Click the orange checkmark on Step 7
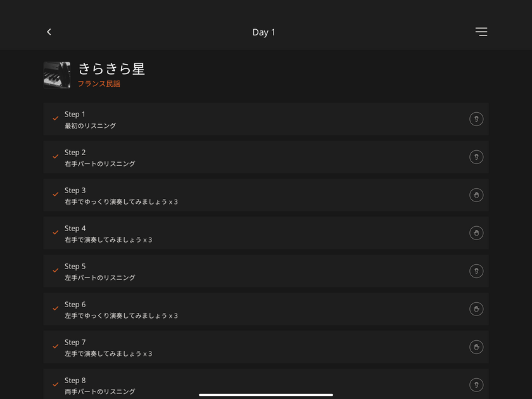The image size is (532, 399). click(56, 346)
